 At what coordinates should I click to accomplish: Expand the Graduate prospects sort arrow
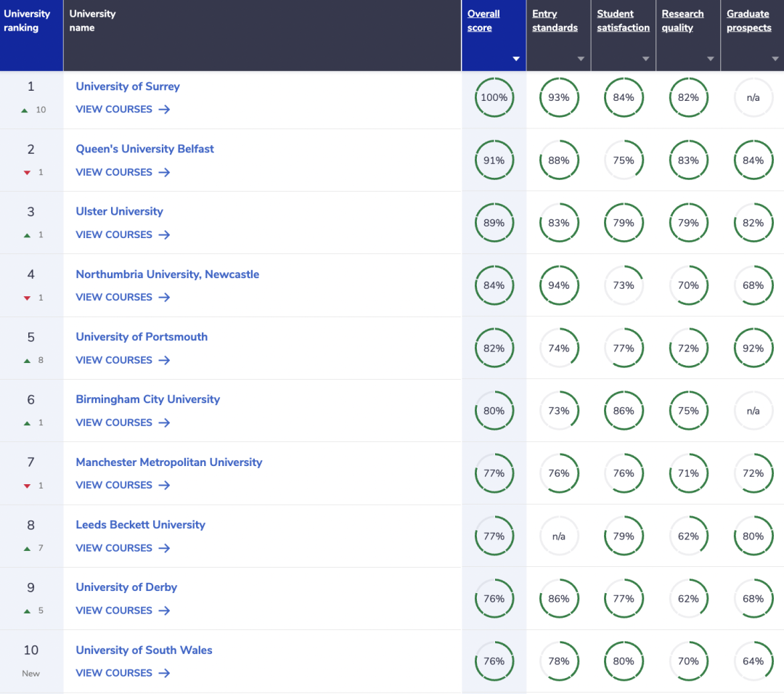[x=775, y=59]
